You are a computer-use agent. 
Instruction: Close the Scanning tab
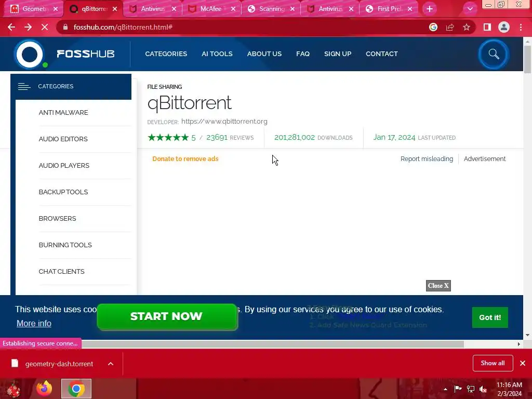coord(292,9)
